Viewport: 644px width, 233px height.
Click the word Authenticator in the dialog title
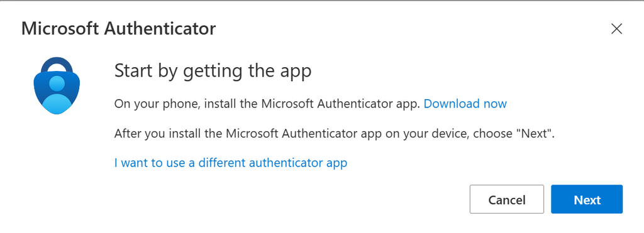point(160,29)
